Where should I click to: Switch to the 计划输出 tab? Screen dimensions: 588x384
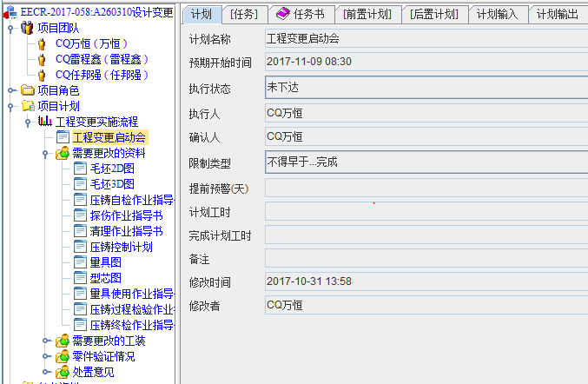558,14
